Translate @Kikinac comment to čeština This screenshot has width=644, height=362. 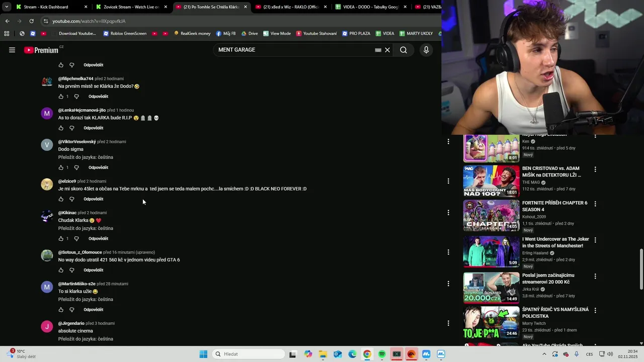(86, 228)
